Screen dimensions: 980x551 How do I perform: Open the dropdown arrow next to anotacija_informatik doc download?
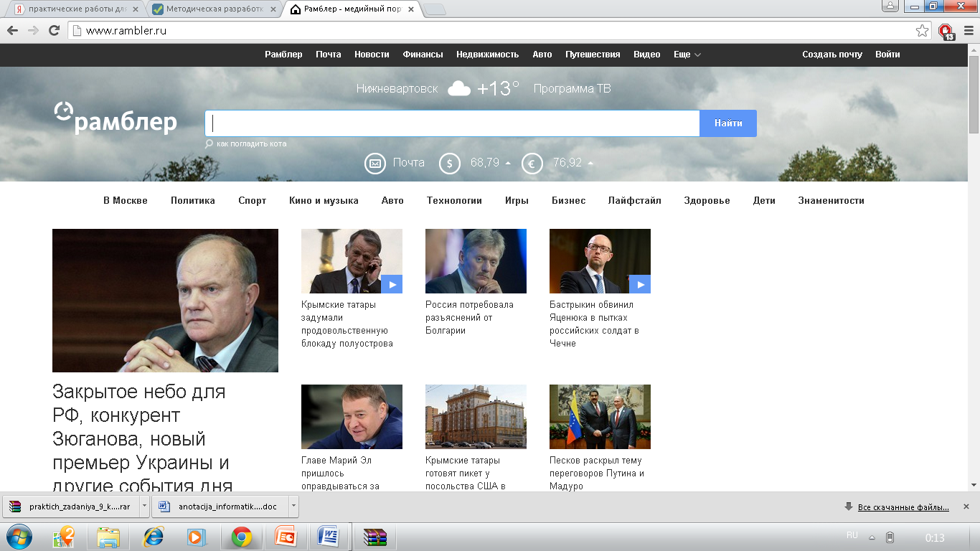point(293,506)
